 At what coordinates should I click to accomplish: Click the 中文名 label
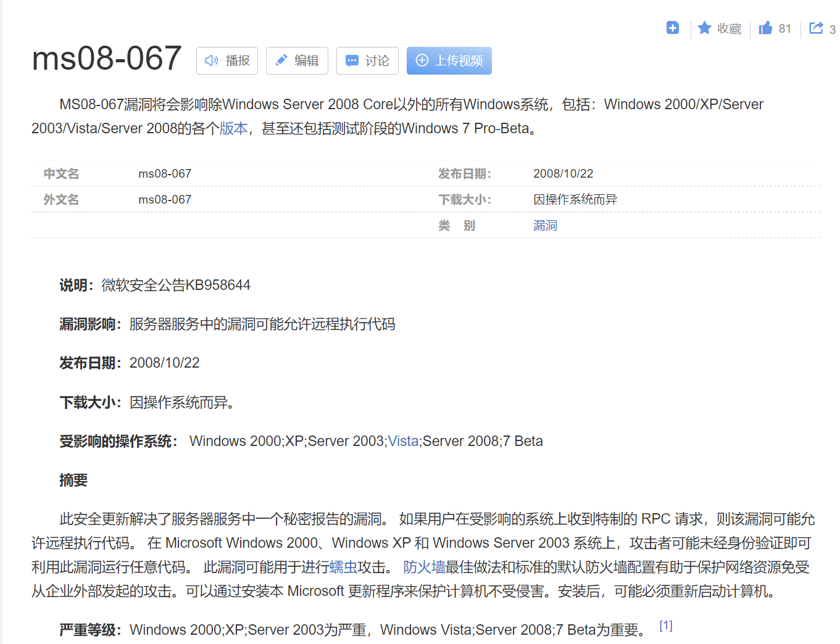pyautogui.click(x=61, y=173)
